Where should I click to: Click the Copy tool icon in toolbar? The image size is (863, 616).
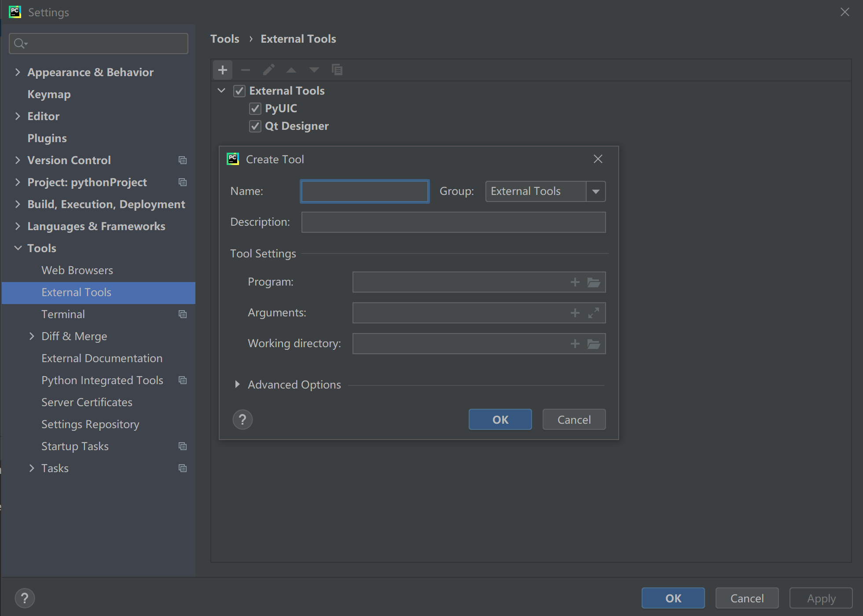point(337,70)
